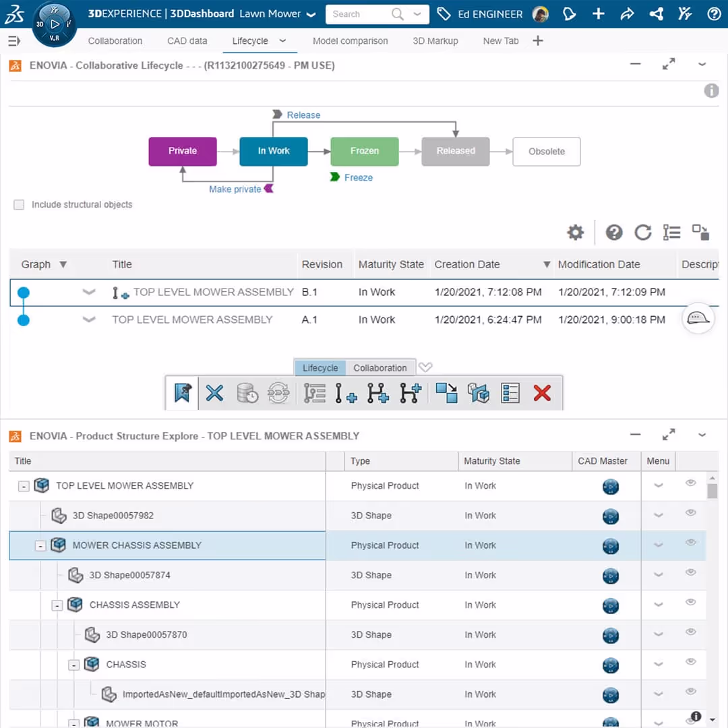This screenshot has height=728, width=728.
Task: Click the branch with plus corner icon
Action: (x=411, y=393)
